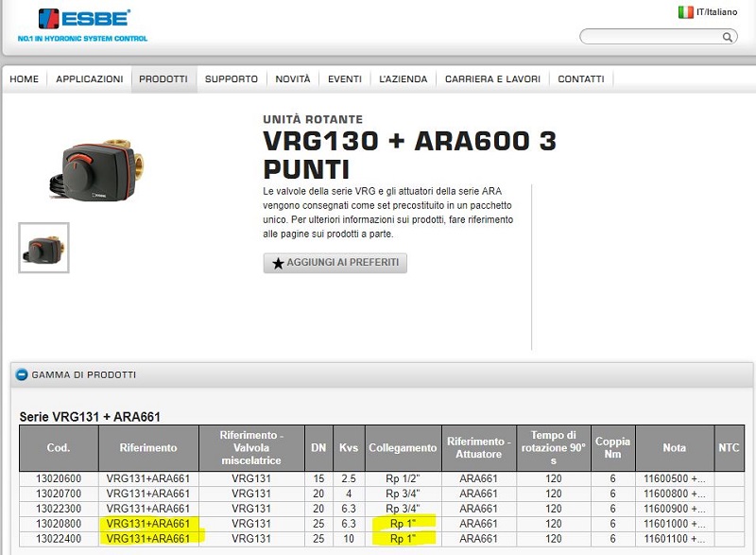Click highlighted VRG131+ARA661 in row 13022400
The height and width of the screenshot is (555, 756).
[148, 539]
